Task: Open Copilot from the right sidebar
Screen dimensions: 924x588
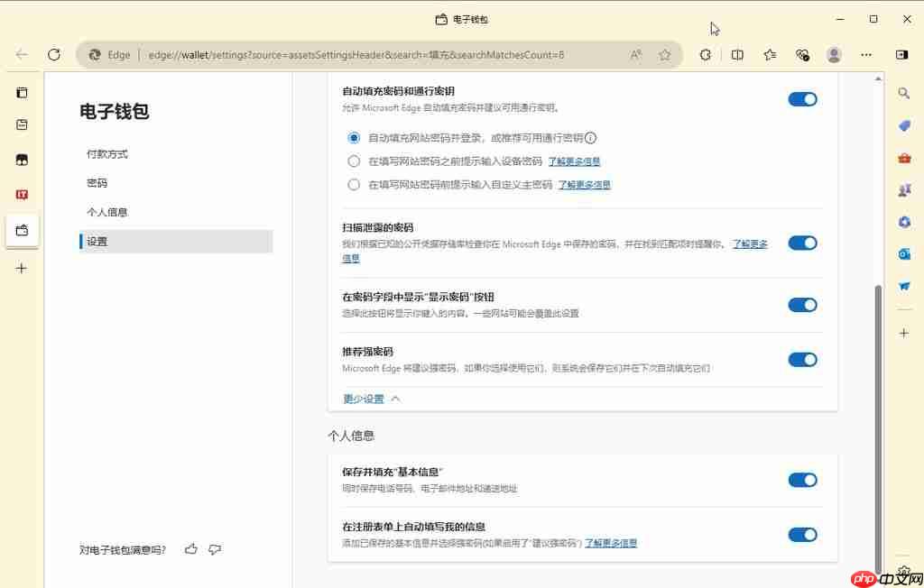Action: 904,125
